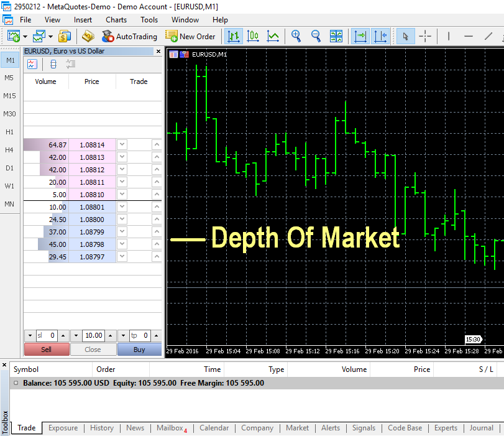Click the one click trading icon on chart
The image size is (504, 436).
click(184, 55)
